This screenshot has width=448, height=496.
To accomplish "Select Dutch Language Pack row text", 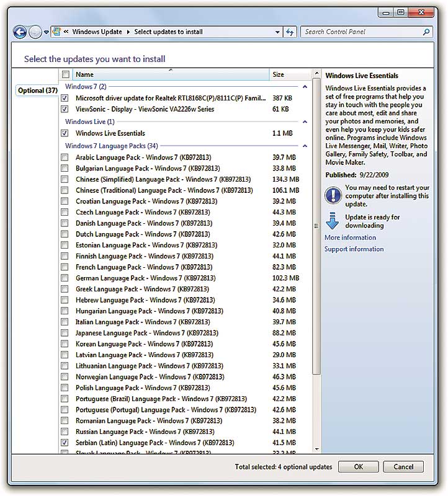I will [143, 234].
